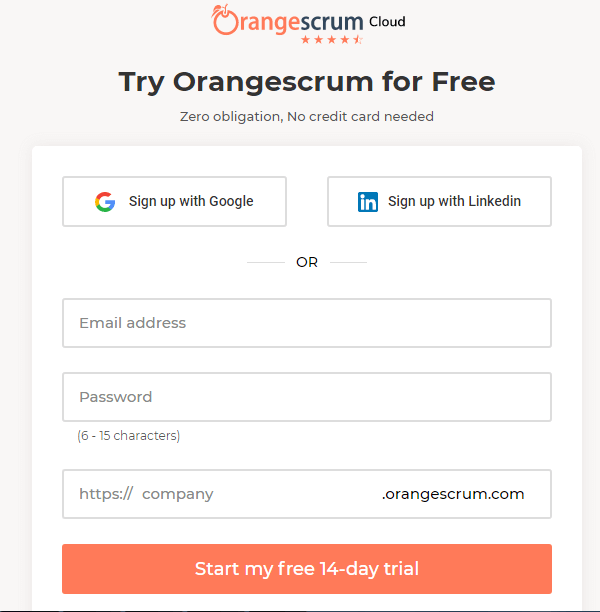Viewport: 600px width, 612px height.
Task: Click the LinkedIn logo icon
Action: tap(368, 202)
